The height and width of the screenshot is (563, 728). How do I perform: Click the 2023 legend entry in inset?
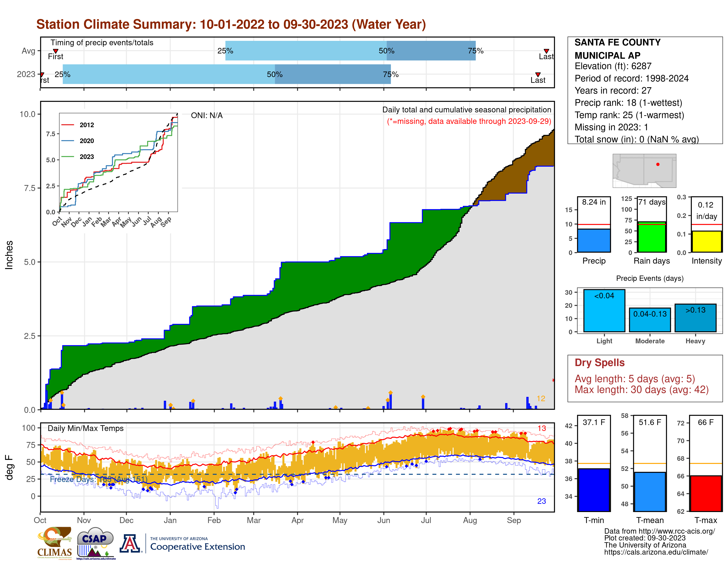[x=78, y=157]
